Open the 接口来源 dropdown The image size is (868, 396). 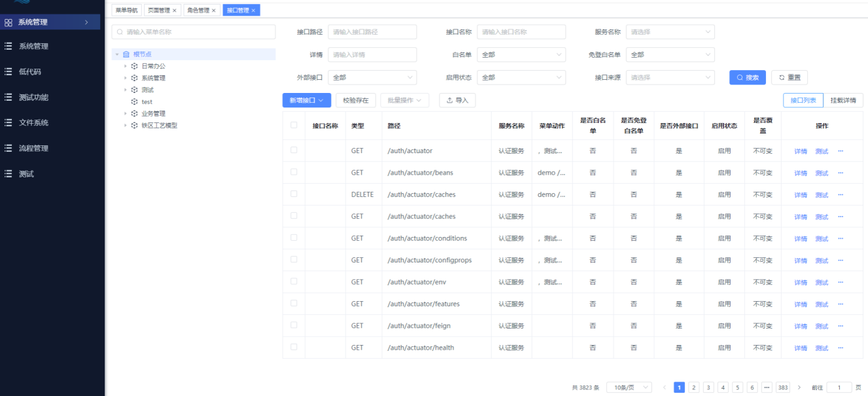click(670, 77)
